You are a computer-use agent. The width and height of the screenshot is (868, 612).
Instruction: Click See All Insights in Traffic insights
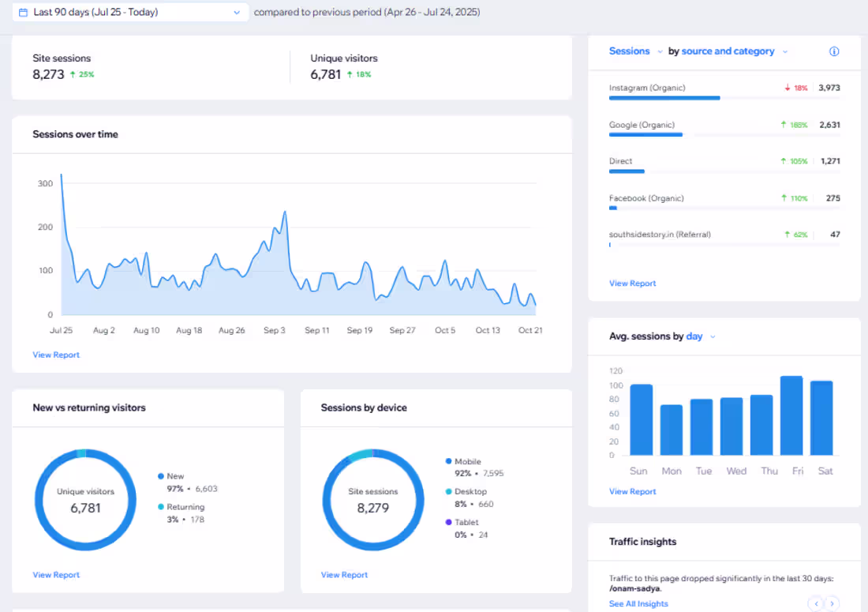pyautogui.click(x=638, y=603)
